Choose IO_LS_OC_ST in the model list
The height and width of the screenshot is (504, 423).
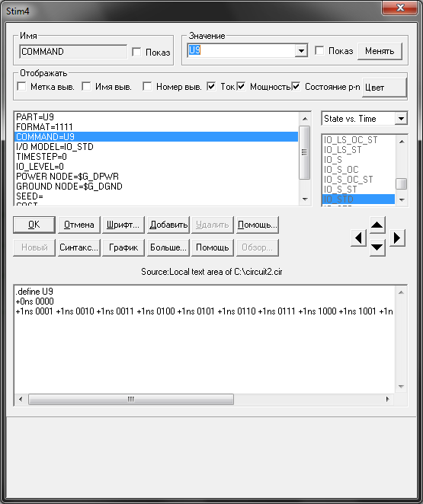(359, 140)
